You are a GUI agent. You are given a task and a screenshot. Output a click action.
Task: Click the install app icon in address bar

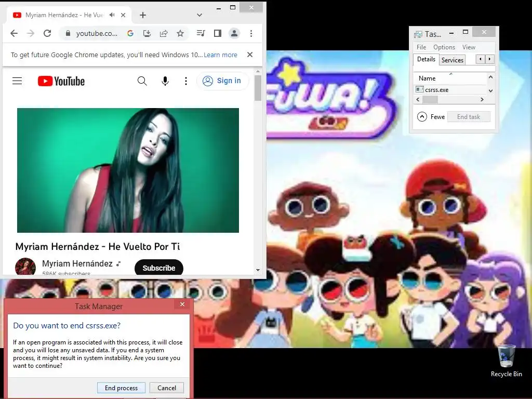(x=147, y=33)
